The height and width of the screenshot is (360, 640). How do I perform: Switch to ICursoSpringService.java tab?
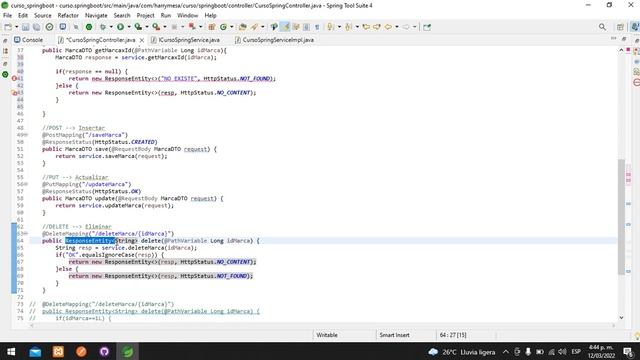pos(185,40)
